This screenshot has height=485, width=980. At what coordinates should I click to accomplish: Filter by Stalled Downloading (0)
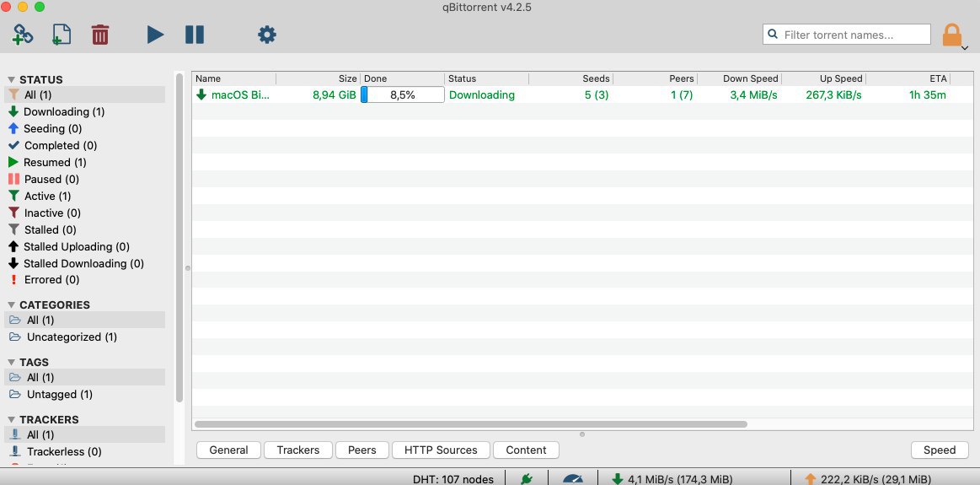pyautogui.click(x=84, y=264)
